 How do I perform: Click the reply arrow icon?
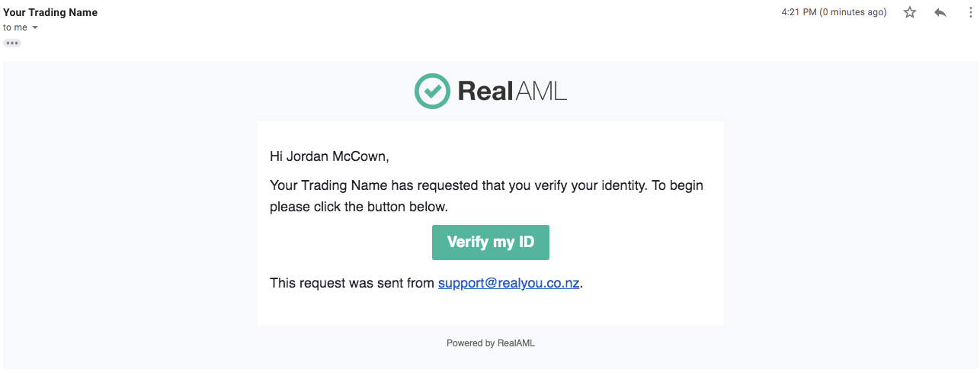pyautogui.click(x=940, y=12)
